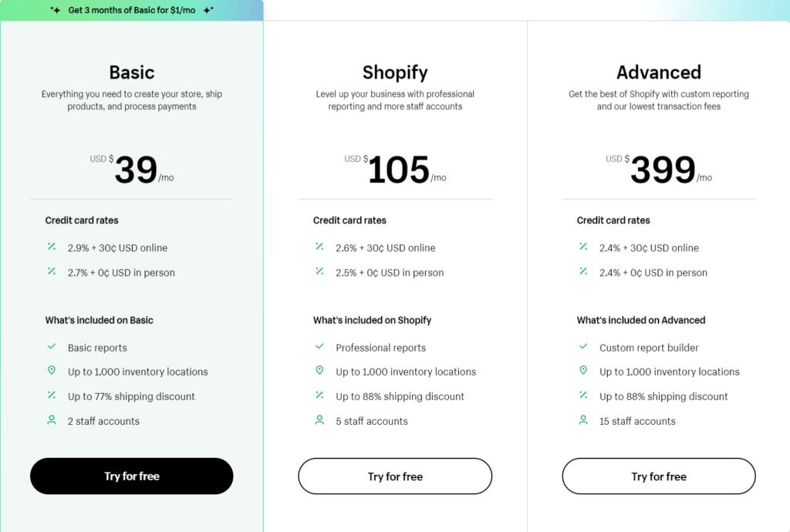Click the person icon beside 15 staff accounts

583,419
